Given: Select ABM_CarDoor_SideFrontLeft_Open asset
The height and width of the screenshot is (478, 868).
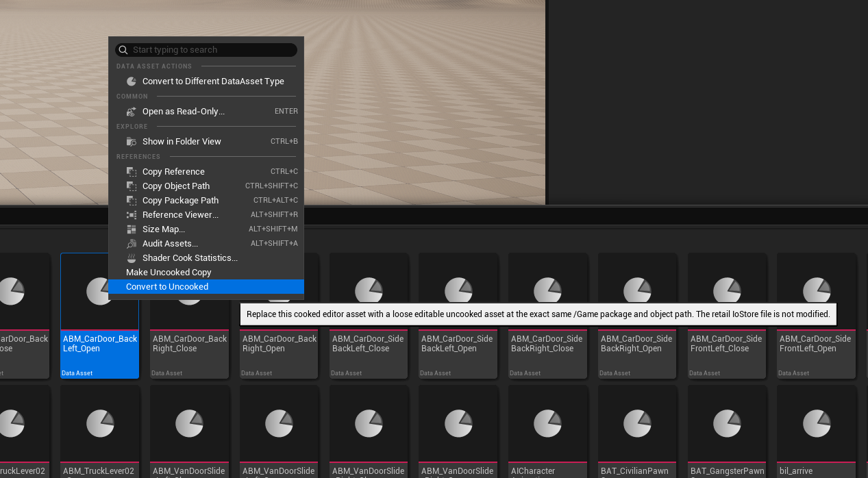Looking at the screenshot, I should click(817, 316).
